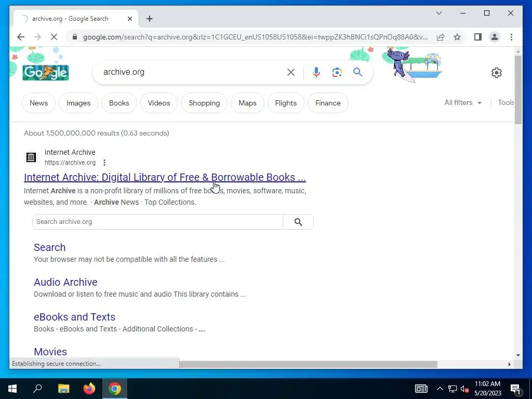532x399 pixels.
Task: Click the axolotl doodle illustration
Action: 415,65
